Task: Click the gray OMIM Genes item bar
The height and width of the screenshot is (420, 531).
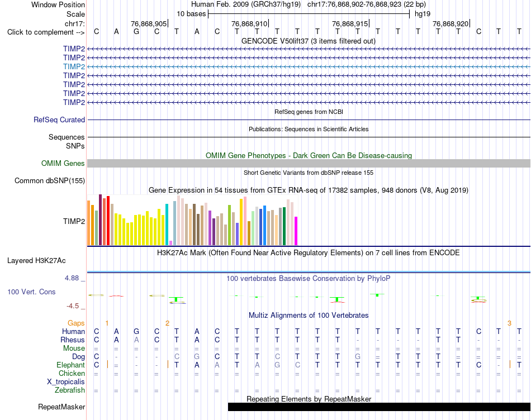Action: point(309,164)
